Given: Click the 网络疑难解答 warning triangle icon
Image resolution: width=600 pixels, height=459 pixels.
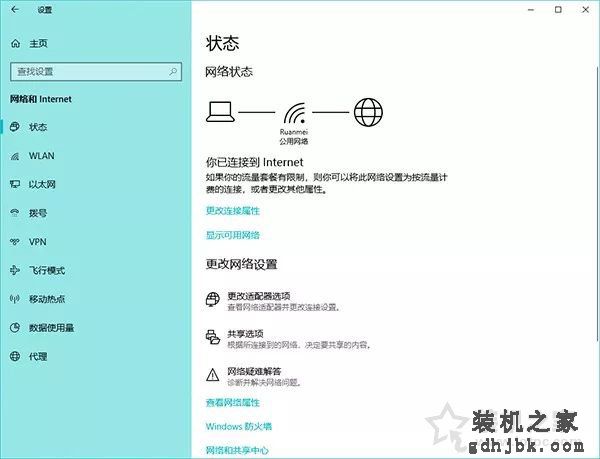Looking at the screenshot, I should (x=213, y=375).
